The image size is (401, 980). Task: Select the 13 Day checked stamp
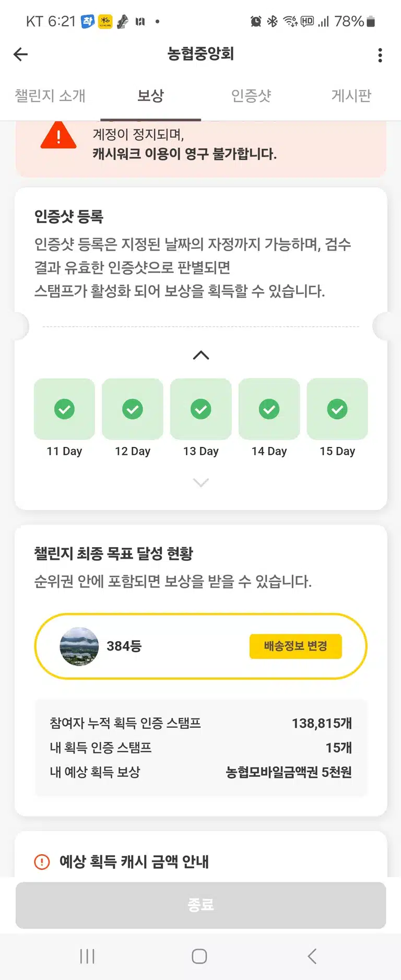201,409
